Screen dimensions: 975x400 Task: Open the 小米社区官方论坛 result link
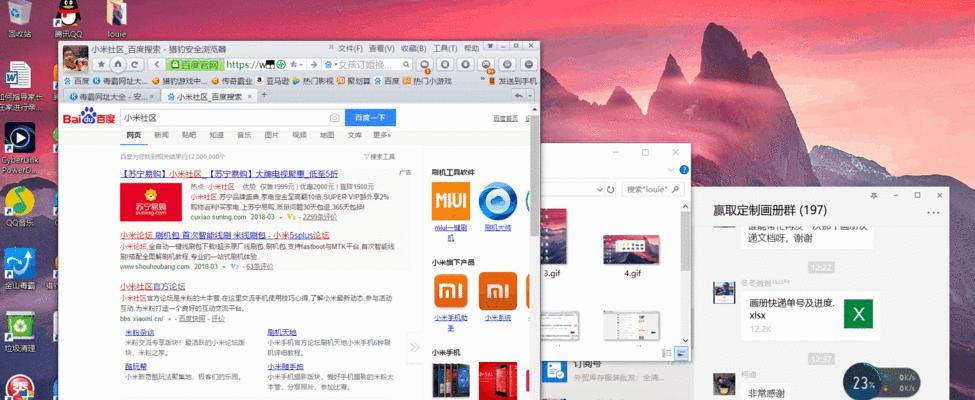152,287
